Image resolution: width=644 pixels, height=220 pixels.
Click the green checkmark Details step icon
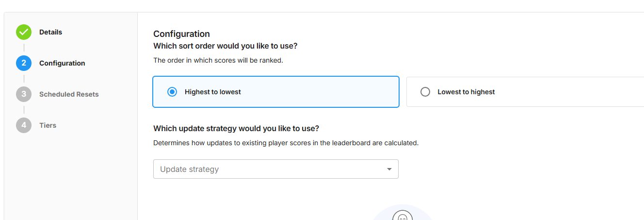24,33
